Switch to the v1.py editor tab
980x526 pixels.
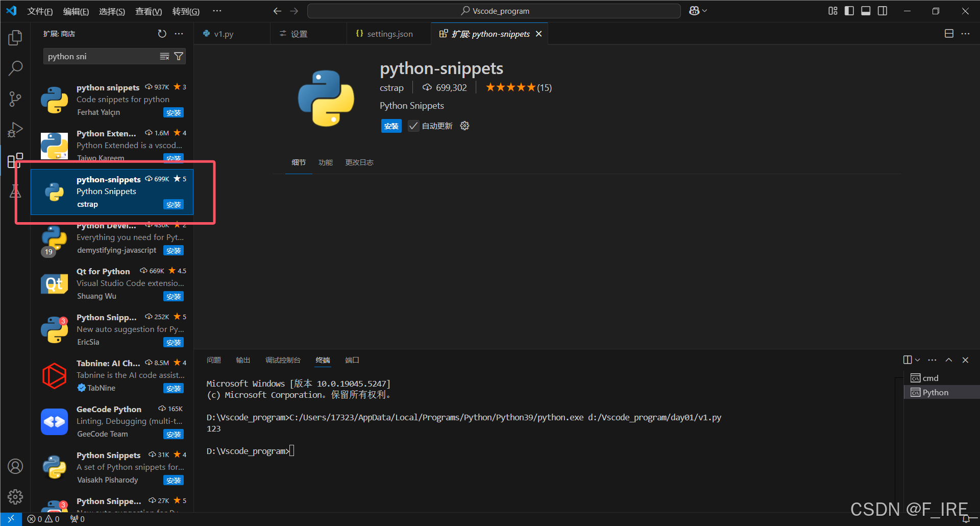click(x=223, y=34)
